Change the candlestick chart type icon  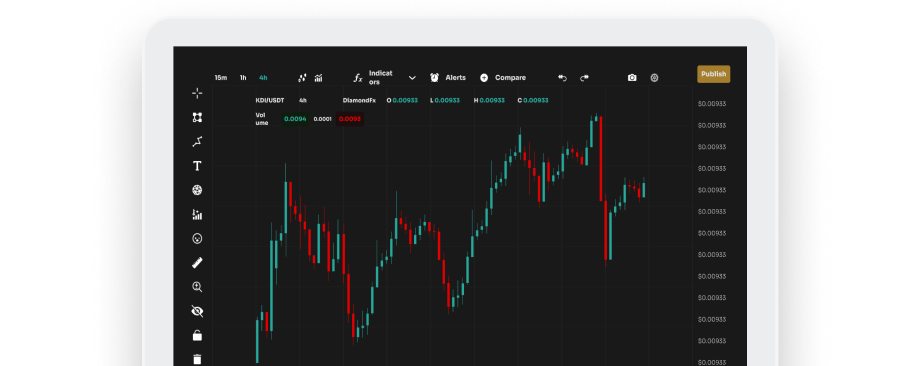[302, 77]
